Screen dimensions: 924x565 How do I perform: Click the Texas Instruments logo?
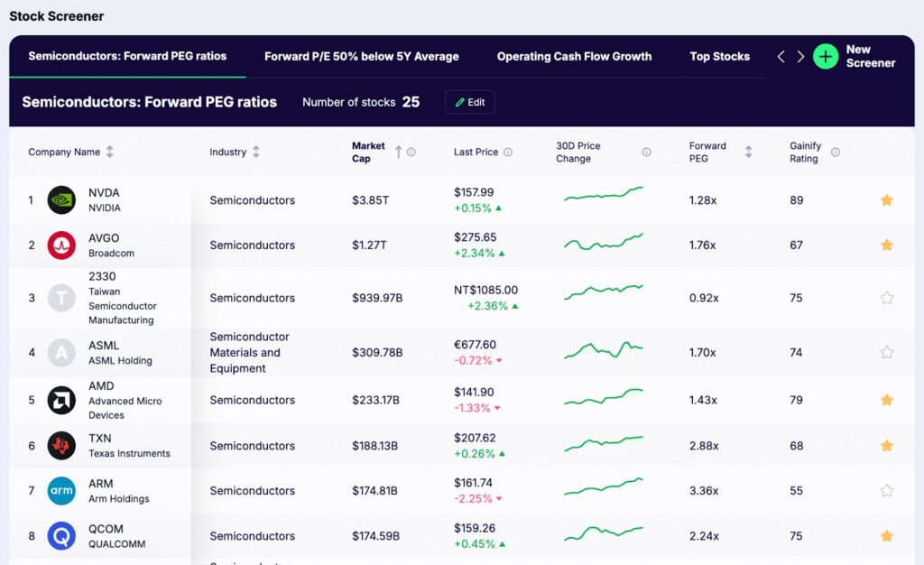[x=61, y=446]
